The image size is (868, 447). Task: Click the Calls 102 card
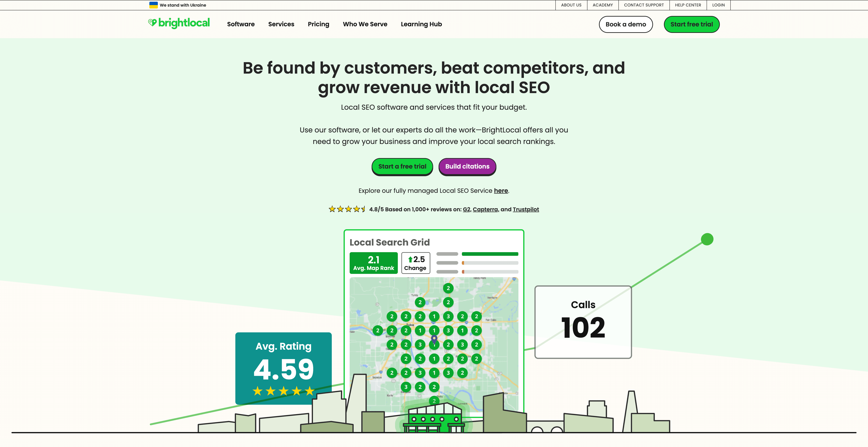[583, 322]
